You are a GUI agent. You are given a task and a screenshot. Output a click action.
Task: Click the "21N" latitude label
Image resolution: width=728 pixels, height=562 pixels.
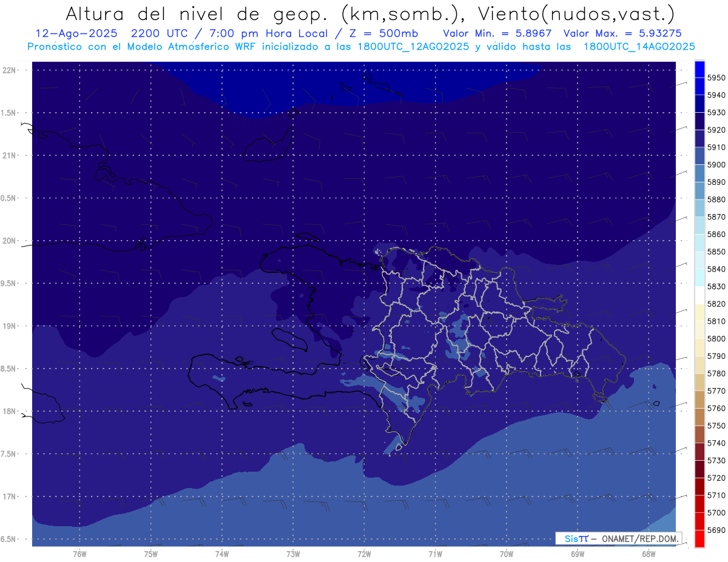point(9,155)
